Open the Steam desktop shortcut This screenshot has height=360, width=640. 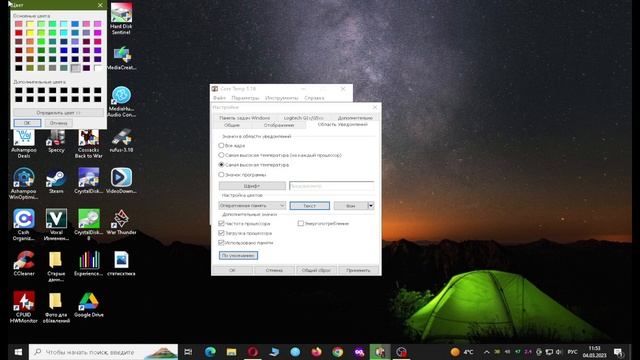pos(56,181)
